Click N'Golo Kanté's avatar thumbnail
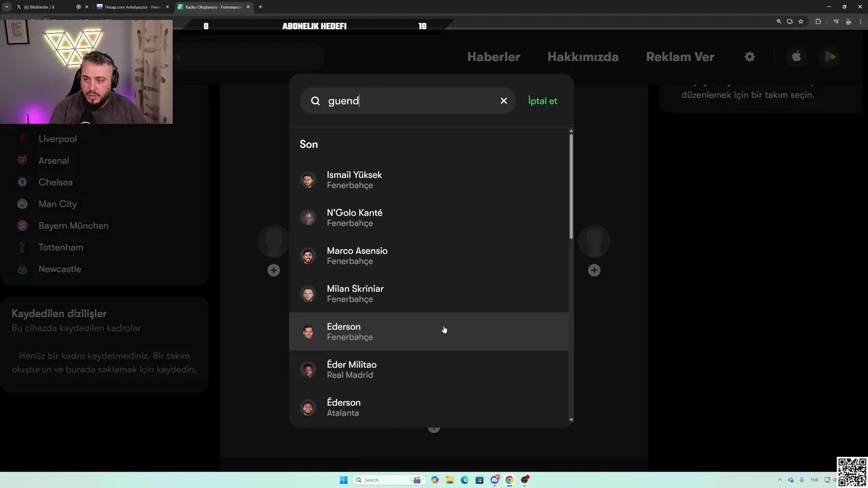 (308, 218)
